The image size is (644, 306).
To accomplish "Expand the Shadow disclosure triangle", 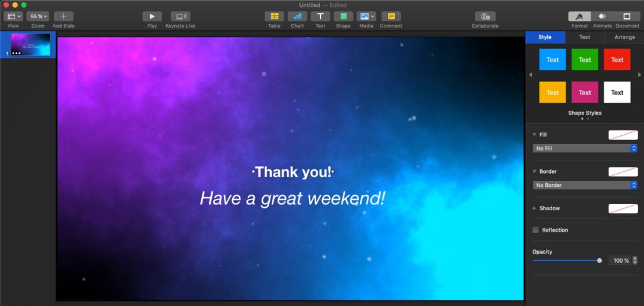I will point(535,208).
